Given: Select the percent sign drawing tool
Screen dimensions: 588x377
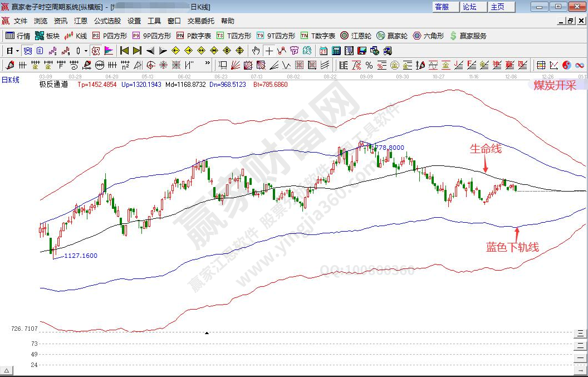Looking at the screenshot, I should coord(369,65).
